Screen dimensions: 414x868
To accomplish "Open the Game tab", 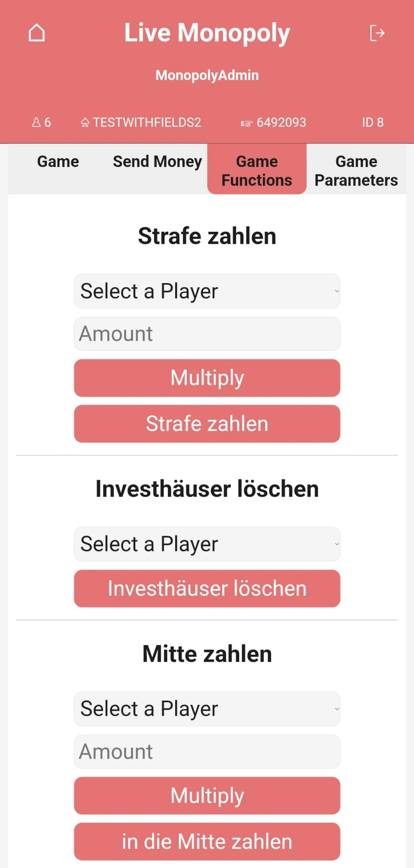I will click(58, 161).
